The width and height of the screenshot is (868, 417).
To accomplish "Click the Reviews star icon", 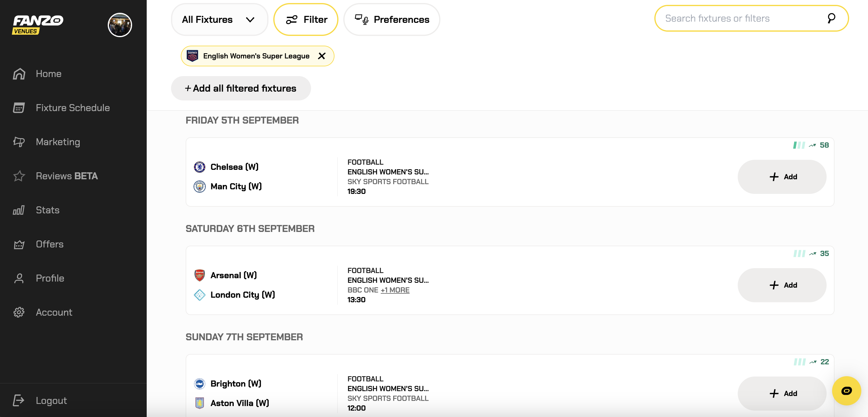I will click(x=19, y=176).
